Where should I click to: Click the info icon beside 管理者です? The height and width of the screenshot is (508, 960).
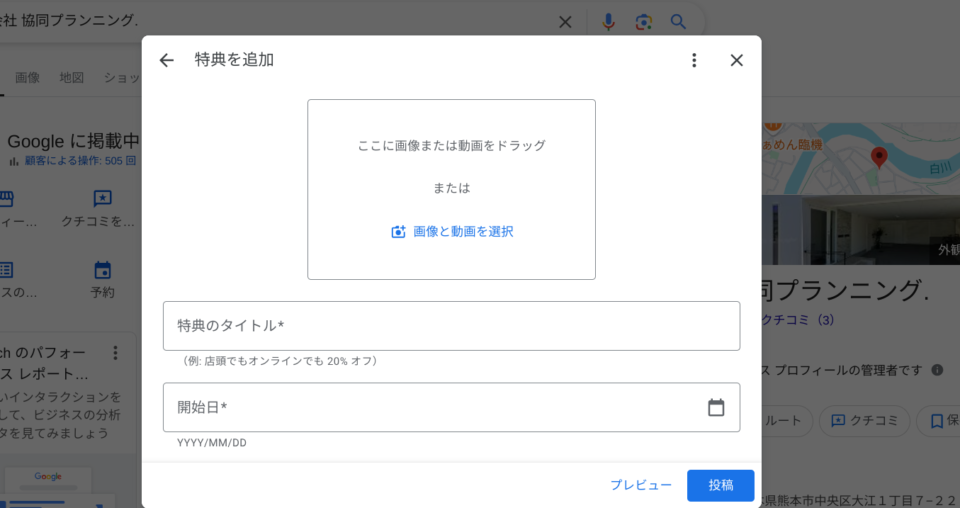(937, 370)
